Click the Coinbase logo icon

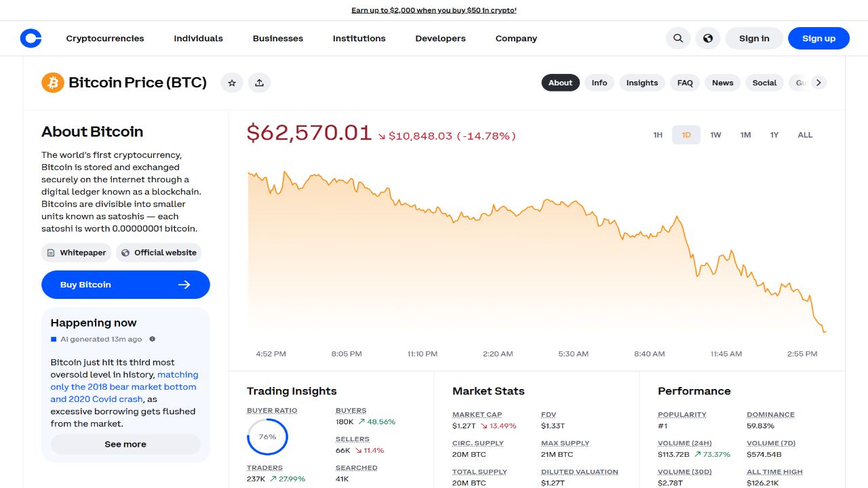click(31, 39)
